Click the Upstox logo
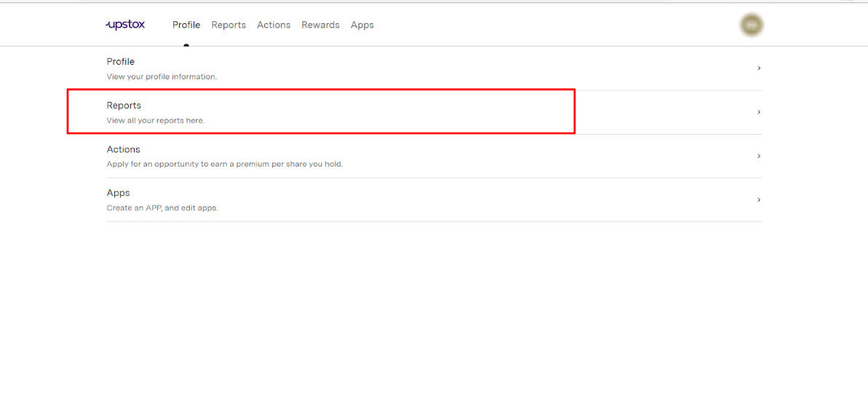Image resolution: width=868 pixels, height=397 pixels. click(125, 25)
